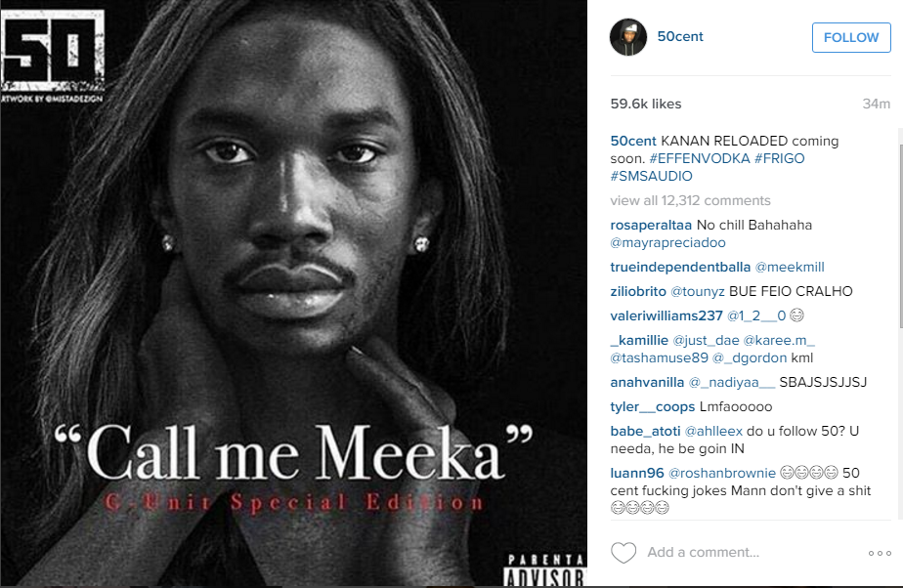Click the 50cent profile avatar
The image size is (903, 588).
tap(628, 37)
